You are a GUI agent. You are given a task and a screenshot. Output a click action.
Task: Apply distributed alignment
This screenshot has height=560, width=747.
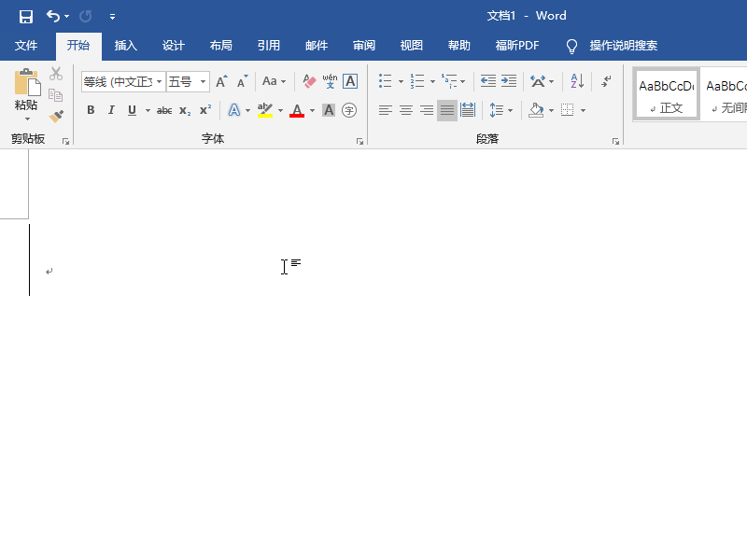pyautogui.click(x=468, y=110)
